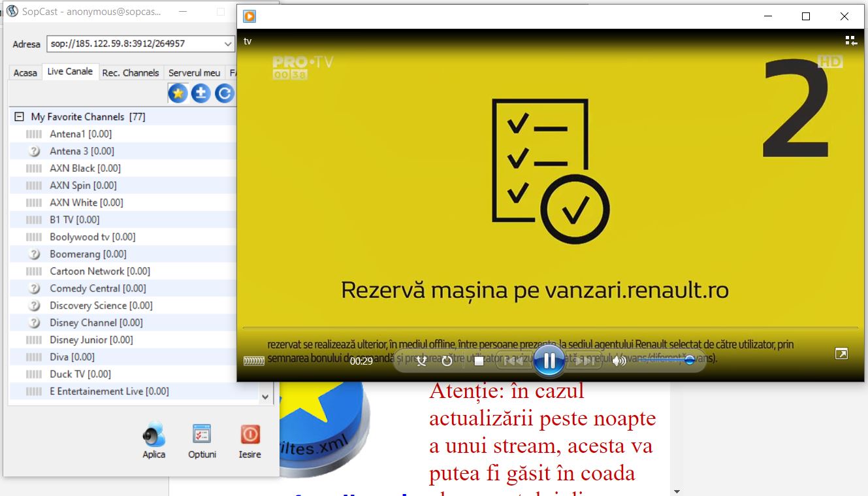Screen dimensions: 868x496
Task: Switch to the Acasa tab
Action: pyautogui.click(x=25, y=73)
